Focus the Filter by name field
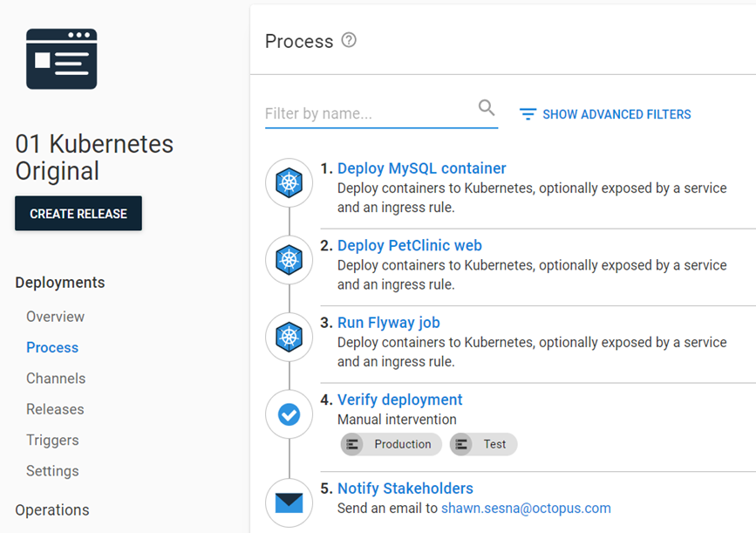The image size is (756, 533). pos(369,113)
